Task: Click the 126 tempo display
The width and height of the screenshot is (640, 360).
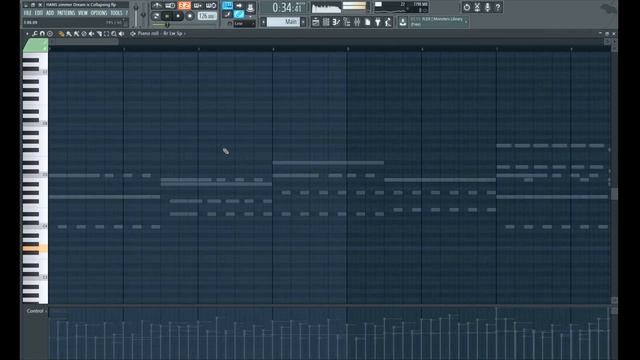Action: (x=207, y=16)
